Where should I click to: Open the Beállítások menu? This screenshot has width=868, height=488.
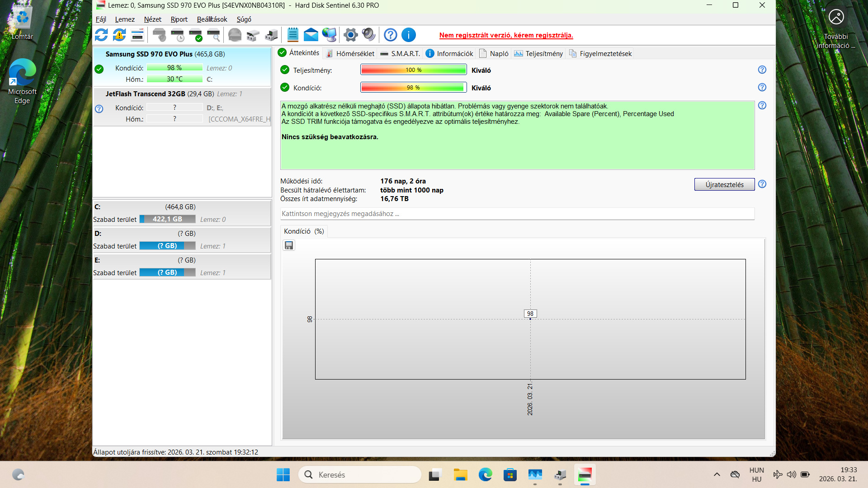[212, 19]
